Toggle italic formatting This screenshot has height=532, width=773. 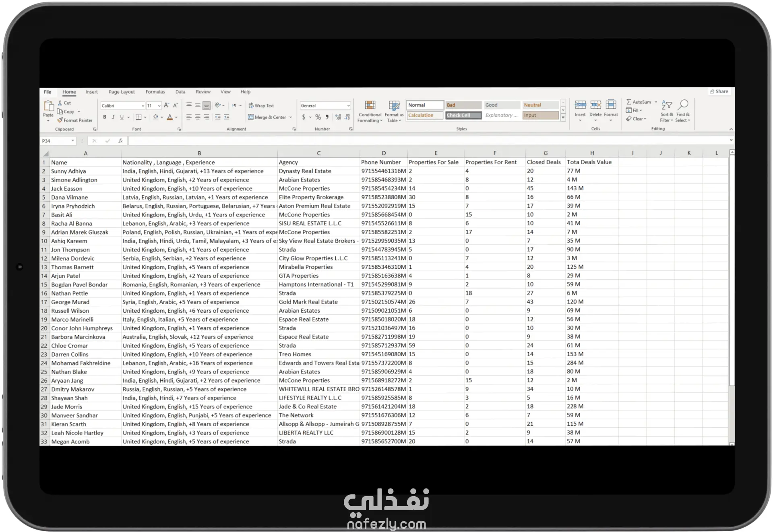pyautogui.click(x=113, y=117)
